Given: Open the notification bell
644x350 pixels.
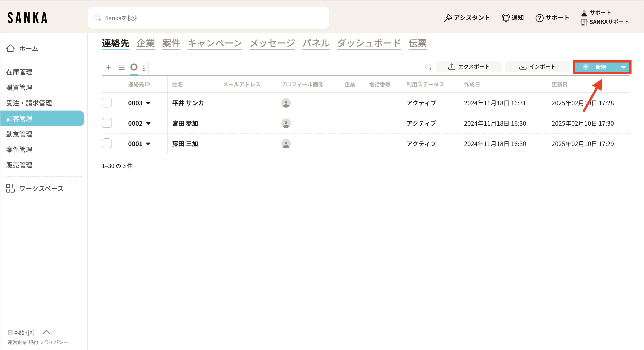Looking at the screenshot, I should tap(506, 18).
